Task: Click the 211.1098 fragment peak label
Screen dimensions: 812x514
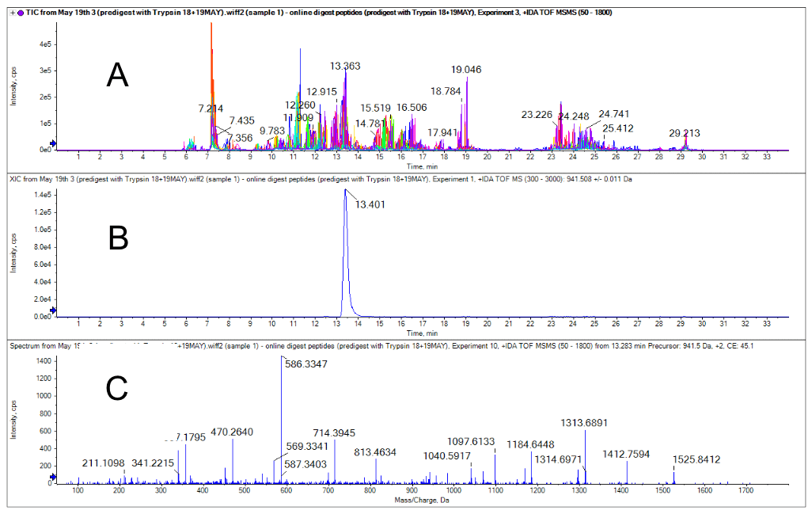Action: pos(104,463)
